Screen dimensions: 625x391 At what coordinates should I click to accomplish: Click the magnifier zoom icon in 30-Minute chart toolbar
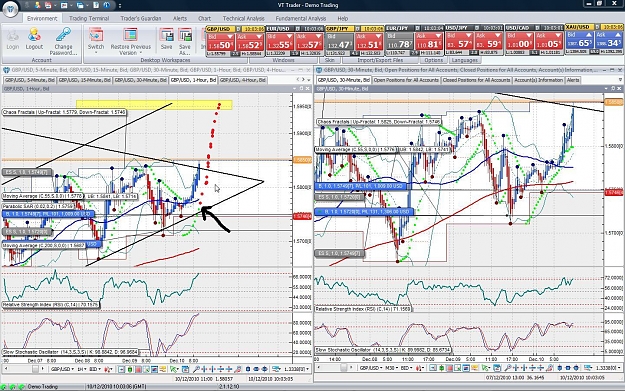click(508, 368)
